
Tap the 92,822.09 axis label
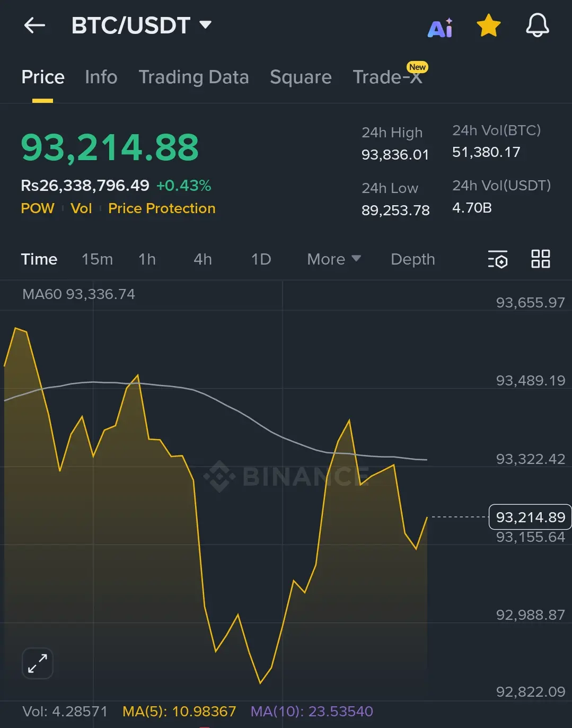click(530, 692)
